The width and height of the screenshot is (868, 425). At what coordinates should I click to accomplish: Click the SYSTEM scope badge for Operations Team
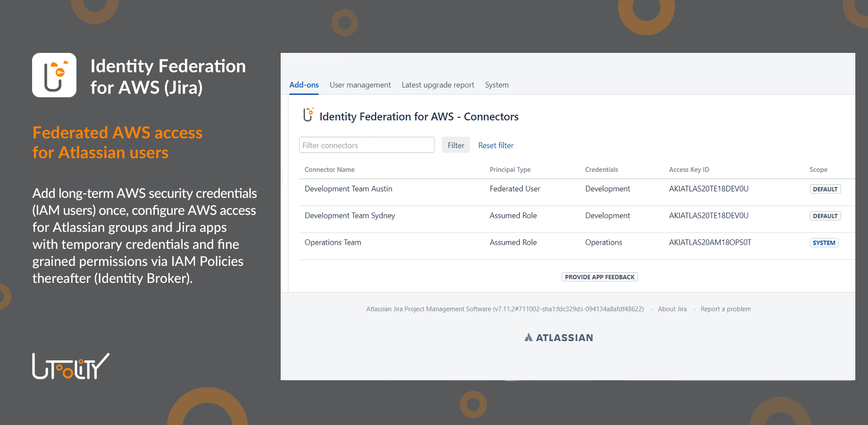(824, 243)
